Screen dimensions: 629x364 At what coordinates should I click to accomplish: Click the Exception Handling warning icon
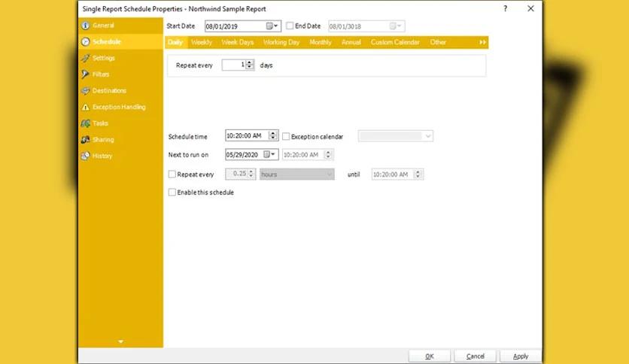coord(86,108)
